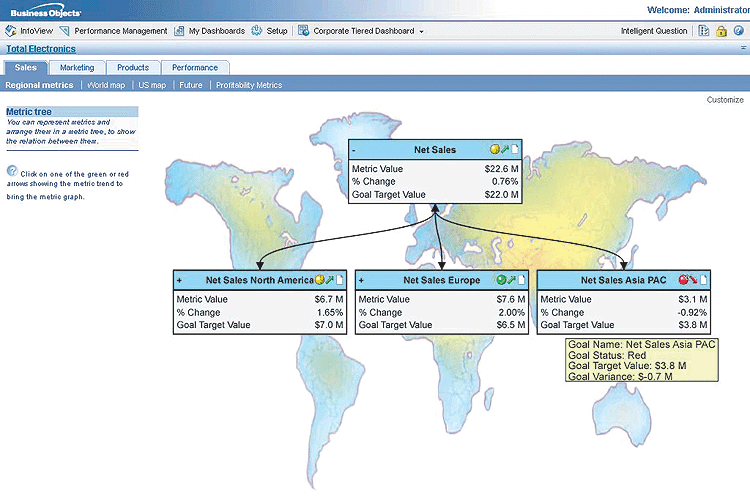This screenshot has width=750, height=498.
Task: Click the help icon in Metric tree panel
Action: pyautogui.click(x=12, y=171)
